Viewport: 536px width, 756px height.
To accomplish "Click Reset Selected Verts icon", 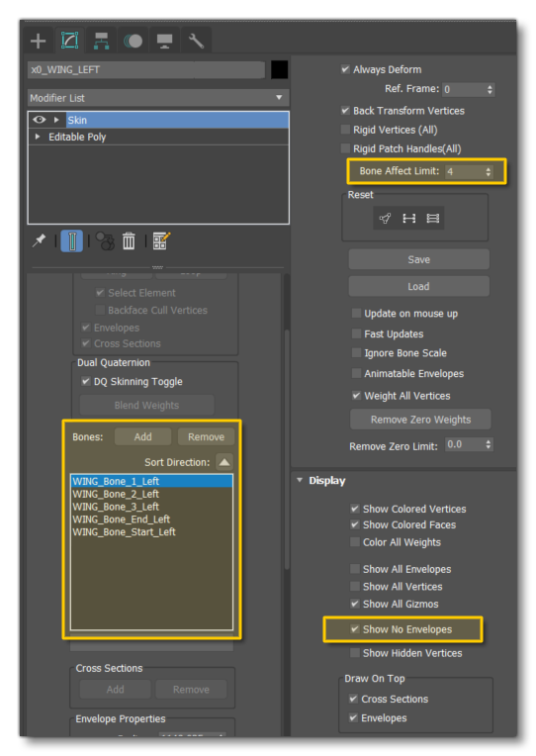I will [x=385, y=219].
